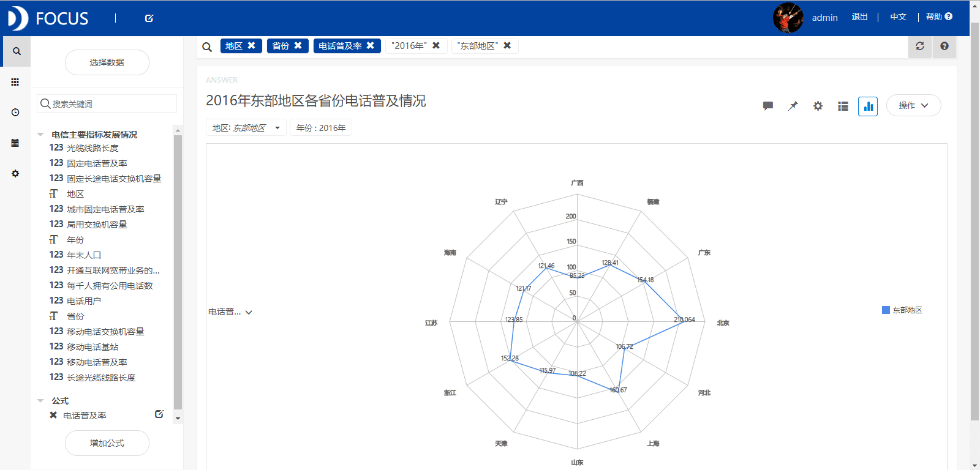
Task: Select the 移动电话交换机容量 column
Action: pyautogui.click(x=105, y=332)
